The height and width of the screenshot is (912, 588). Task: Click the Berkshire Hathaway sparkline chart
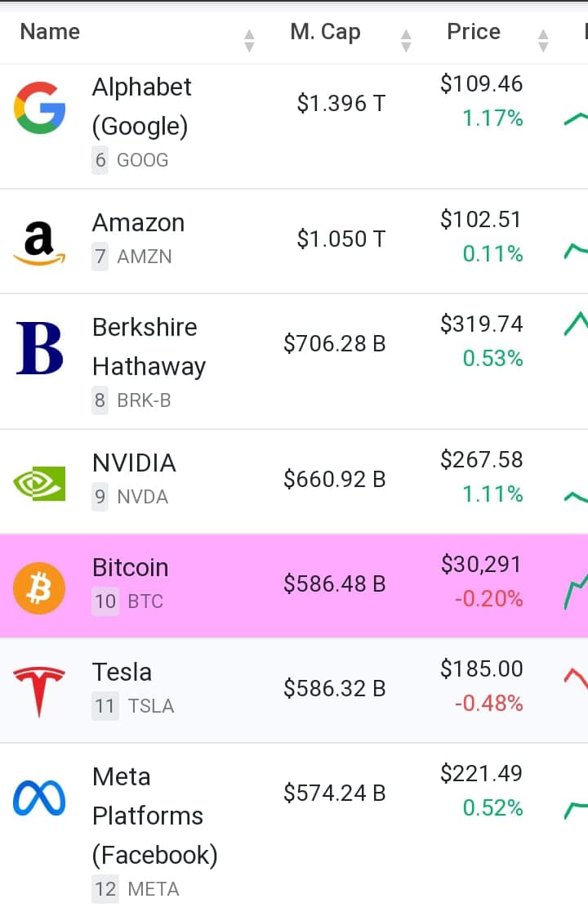coord(576,324)
